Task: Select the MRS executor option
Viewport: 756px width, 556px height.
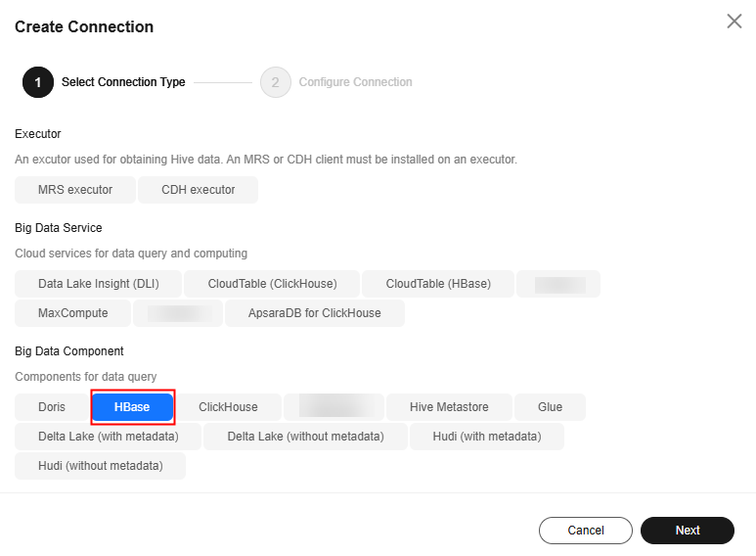Action: click(75, 190)
